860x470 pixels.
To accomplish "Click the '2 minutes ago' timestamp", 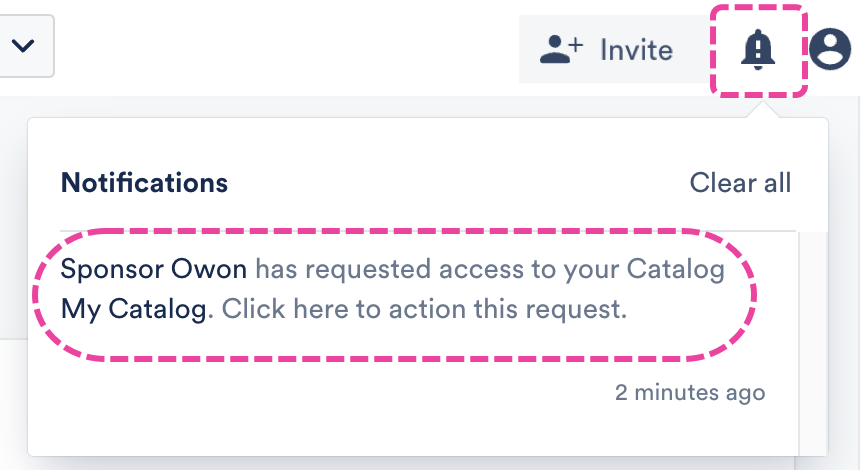I will (x=690, y=392).
